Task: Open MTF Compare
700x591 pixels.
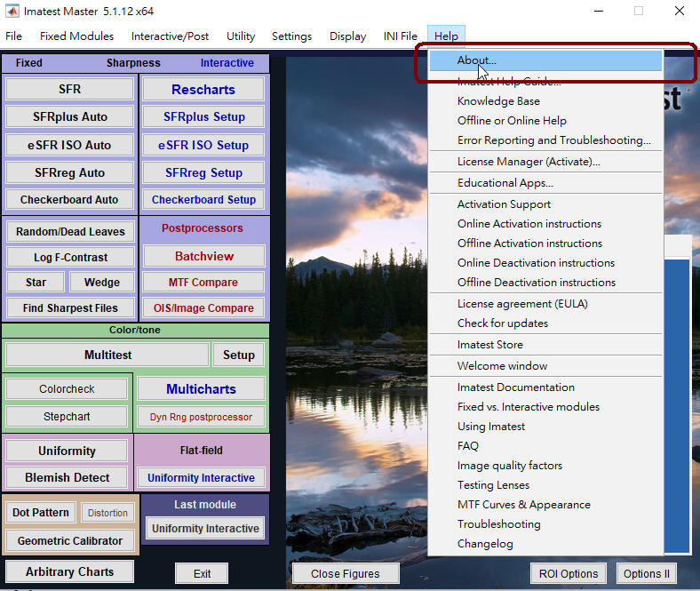Action: 203,282
